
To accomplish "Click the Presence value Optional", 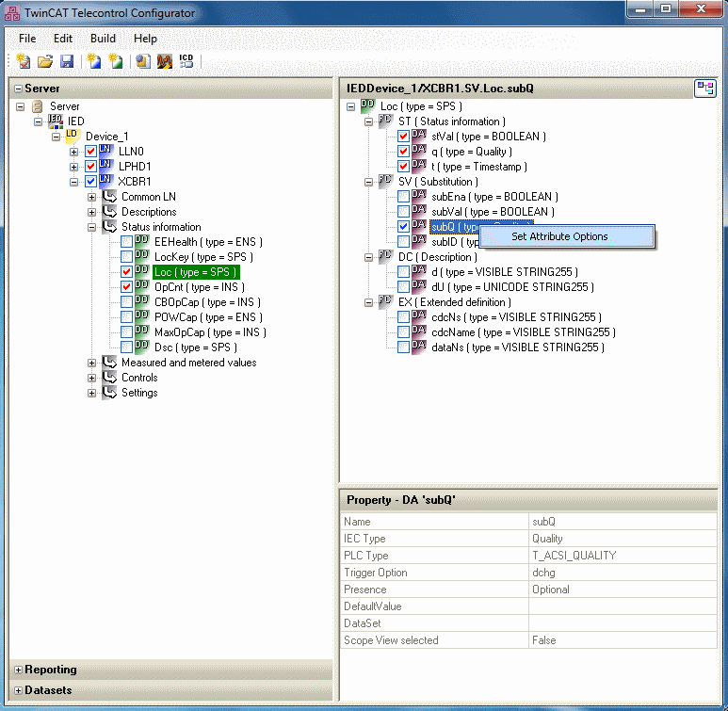I will click(551, 590).
